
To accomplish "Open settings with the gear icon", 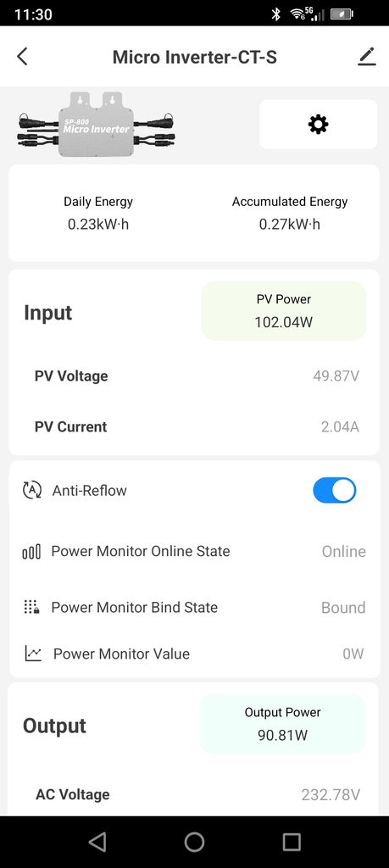I will click(318, 124).
